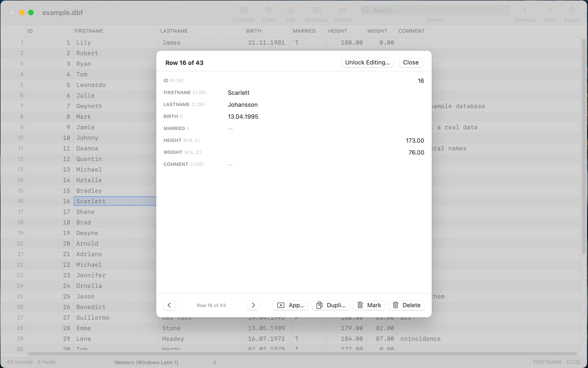This screenshot has height=368, width=588.
Task: Click the ID value 16 in dialog
Action: (x=421, y=81)
